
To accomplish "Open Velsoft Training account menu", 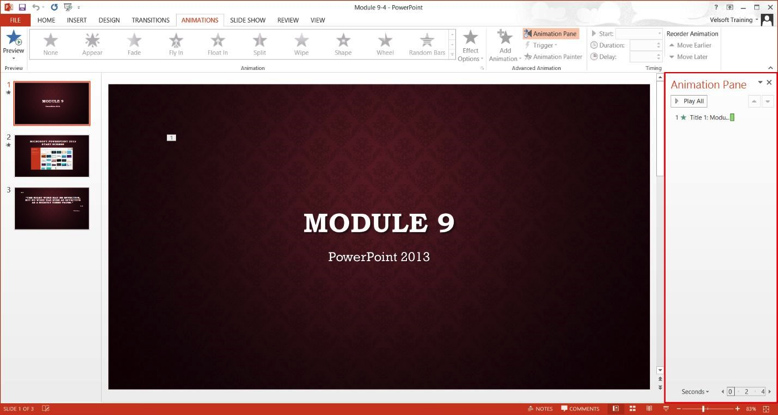I will 734,20.
